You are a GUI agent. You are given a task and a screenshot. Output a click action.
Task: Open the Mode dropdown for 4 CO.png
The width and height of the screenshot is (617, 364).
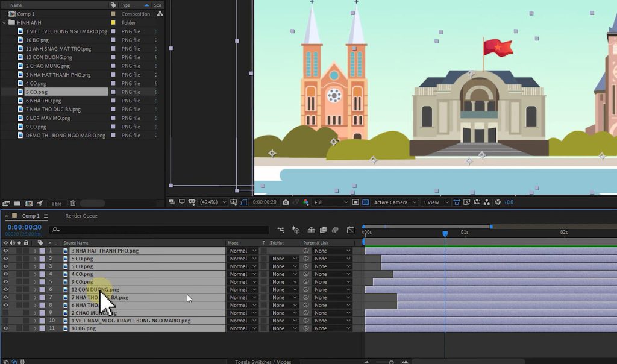(243, 274)
